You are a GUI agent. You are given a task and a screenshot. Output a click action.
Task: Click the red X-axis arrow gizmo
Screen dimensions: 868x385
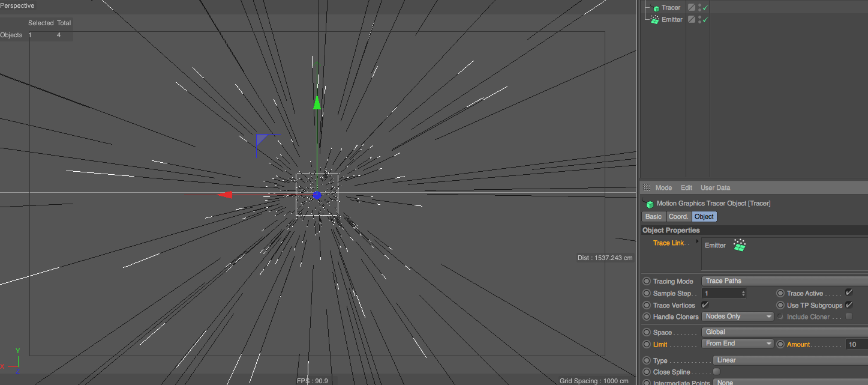(x=224, y=195)
